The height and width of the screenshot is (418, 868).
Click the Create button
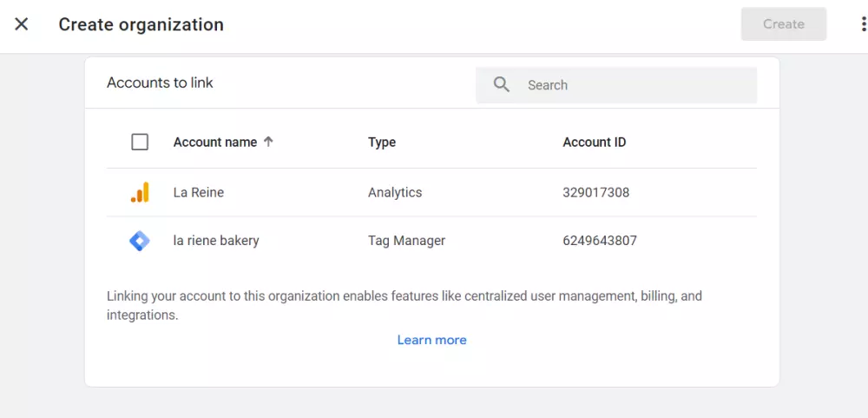coord(783,24)
